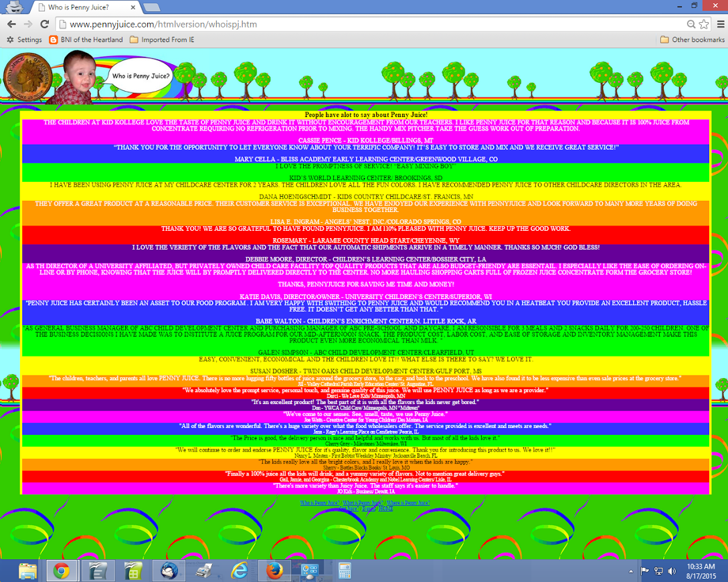Follow the What is Penny Juice? footer link
728x582 pixels.
click(363, 502)
